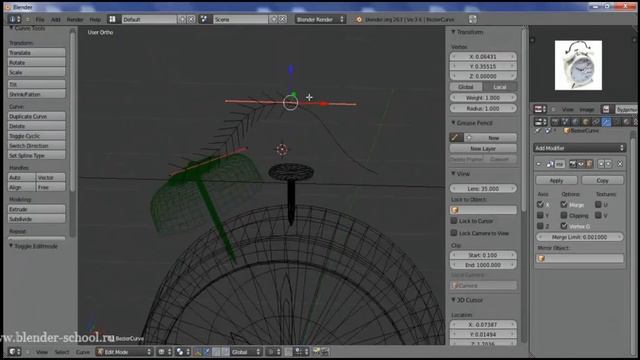
Task: Open the Render properties tab icon
Action: [555, 122]
